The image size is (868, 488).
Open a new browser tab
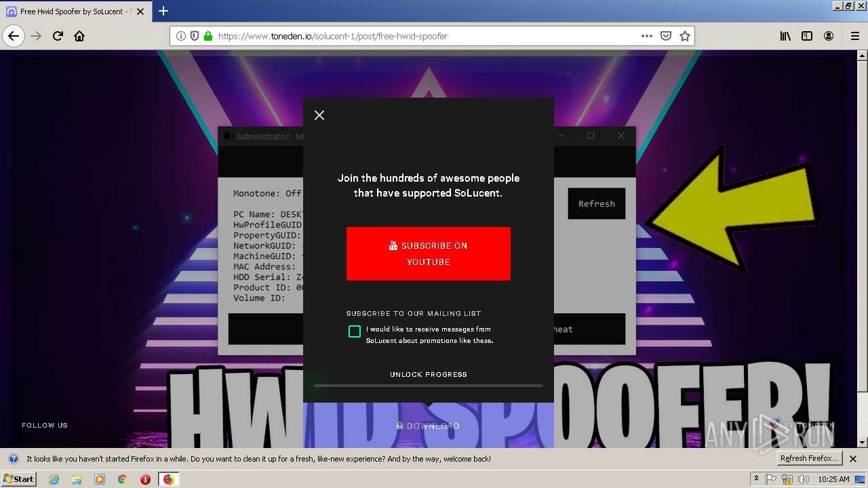pos(163,11)
